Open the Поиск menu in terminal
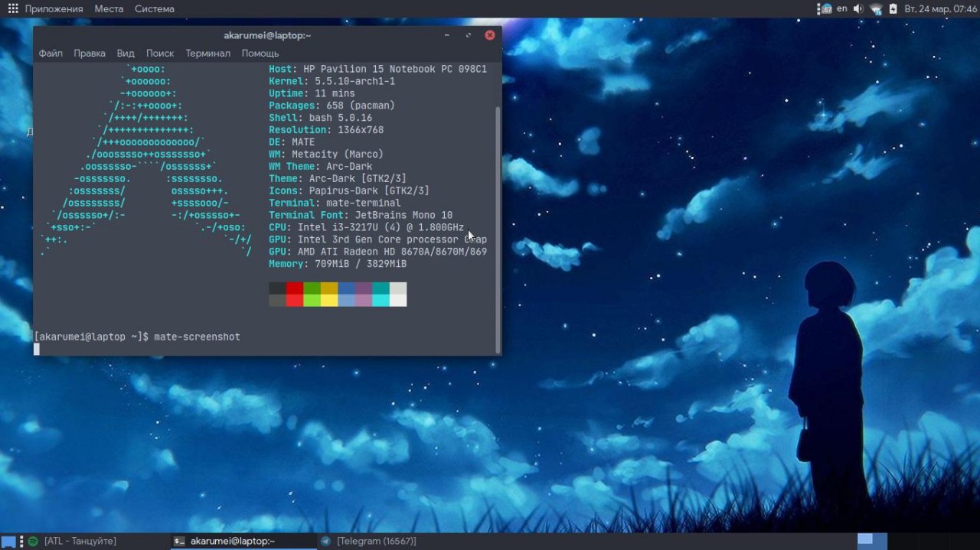The width and height of the screenshot is (980, 550). 160,54
